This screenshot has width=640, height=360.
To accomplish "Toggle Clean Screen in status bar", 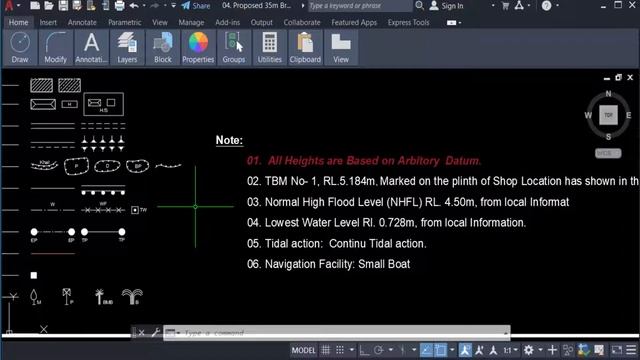I will [616, 350].
